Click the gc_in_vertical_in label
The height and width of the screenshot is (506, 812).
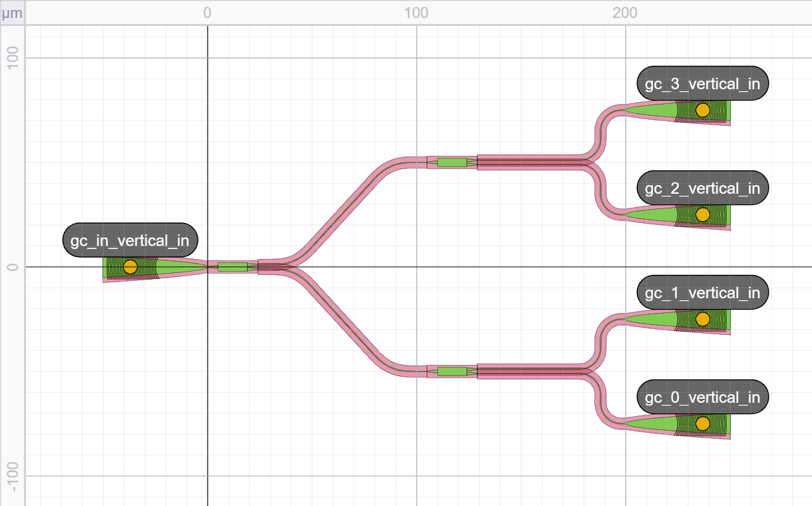point(130,240)
